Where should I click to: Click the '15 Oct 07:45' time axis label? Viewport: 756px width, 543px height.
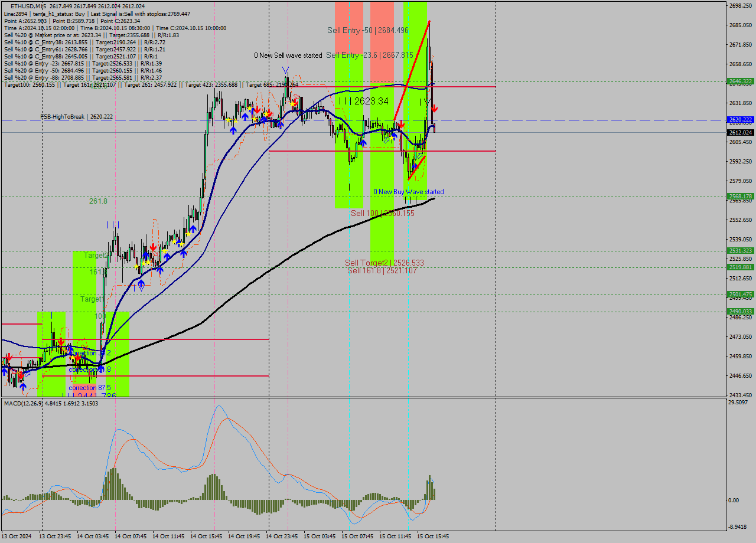click(x=357, y=537)
